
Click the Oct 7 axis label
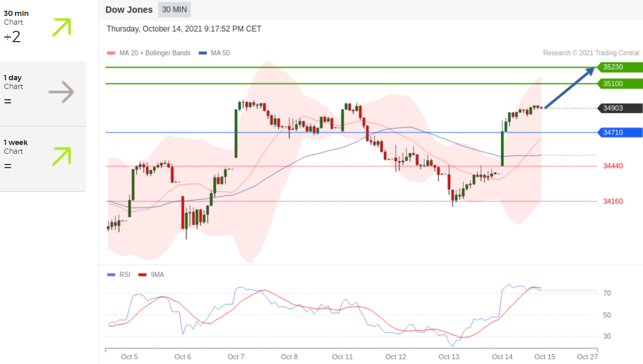[236, 357]
